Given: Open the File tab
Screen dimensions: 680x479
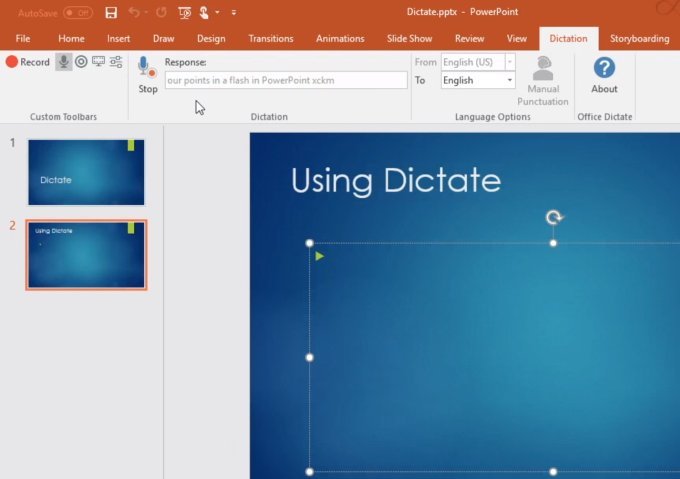Looking at the screenshot, I should point(23,39).
